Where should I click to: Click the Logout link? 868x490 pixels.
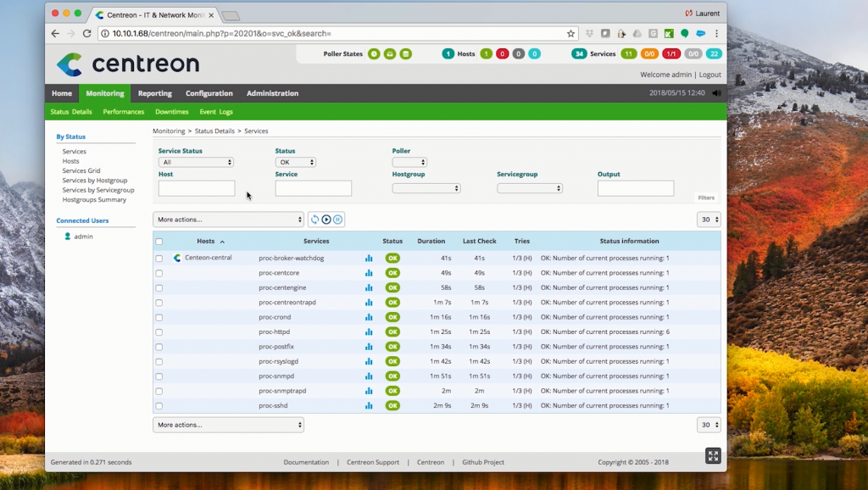click(710, 75)
